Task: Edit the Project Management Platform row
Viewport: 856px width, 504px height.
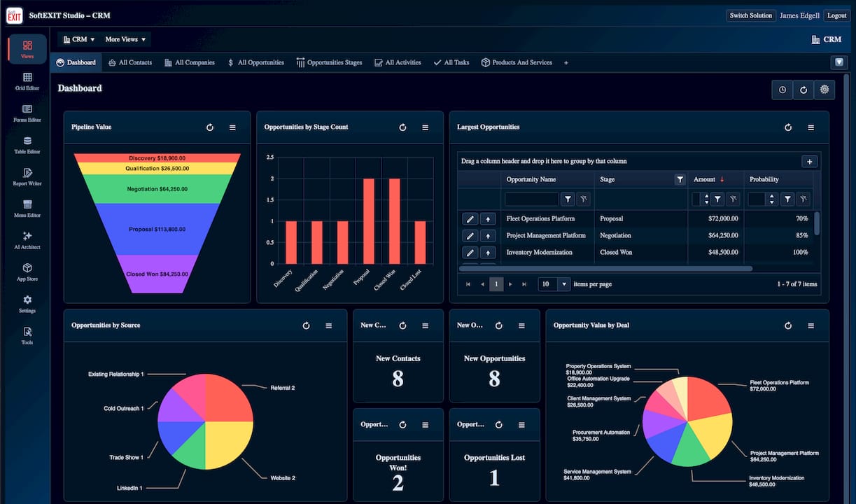Action: coord(470,236)
